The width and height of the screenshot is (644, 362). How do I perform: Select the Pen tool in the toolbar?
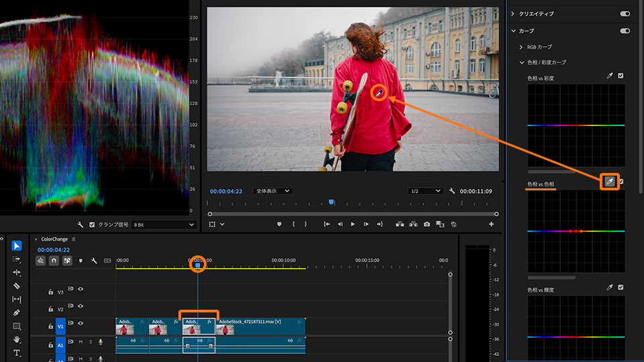17,312
